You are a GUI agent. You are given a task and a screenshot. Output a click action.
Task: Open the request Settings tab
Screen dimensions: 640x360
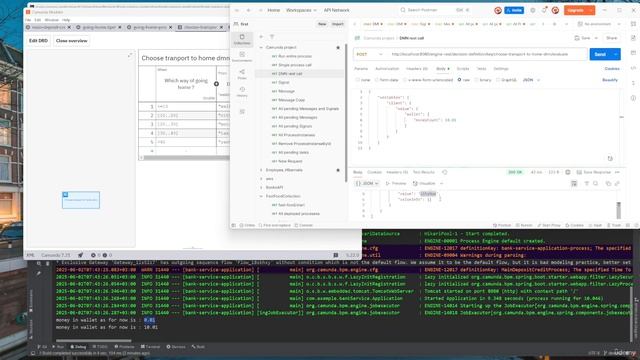501,69
